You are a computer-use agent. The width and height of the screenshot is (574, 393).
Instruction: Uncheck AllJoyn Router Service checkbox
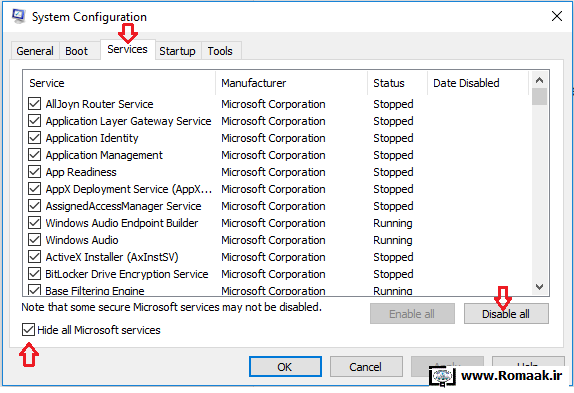click(34, 104)
